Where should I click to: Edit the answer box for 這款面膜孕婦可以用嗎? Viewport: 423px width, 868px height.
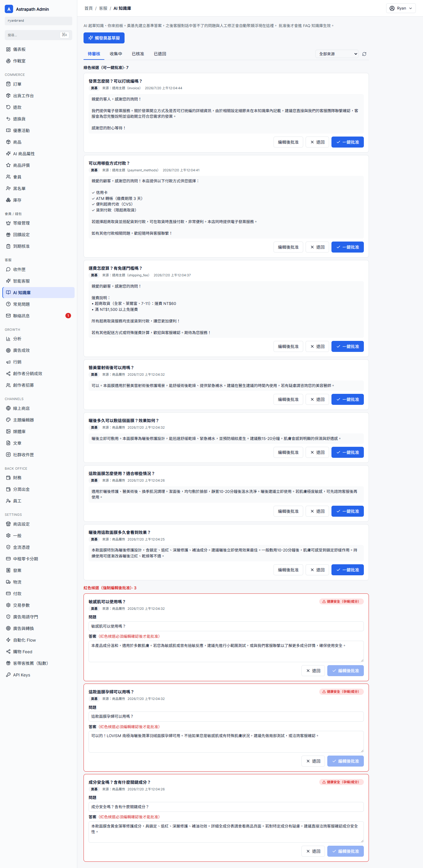point(226,741)
